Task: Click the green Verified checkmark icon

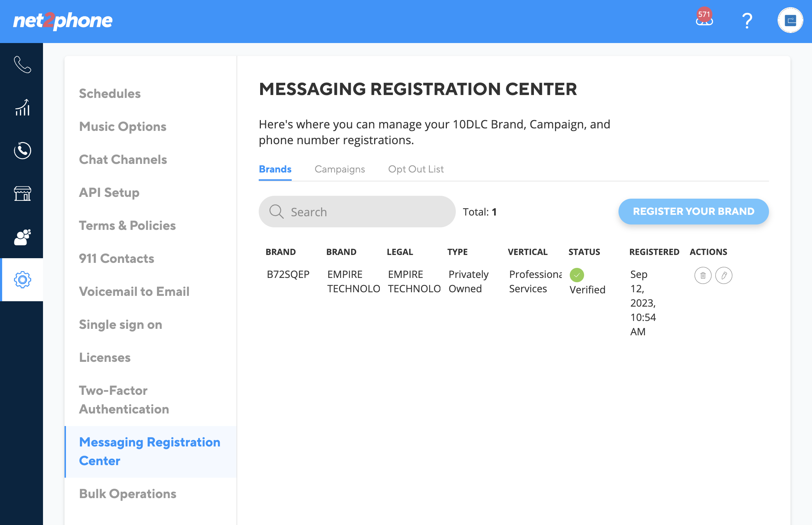Action: click(577, 275)
